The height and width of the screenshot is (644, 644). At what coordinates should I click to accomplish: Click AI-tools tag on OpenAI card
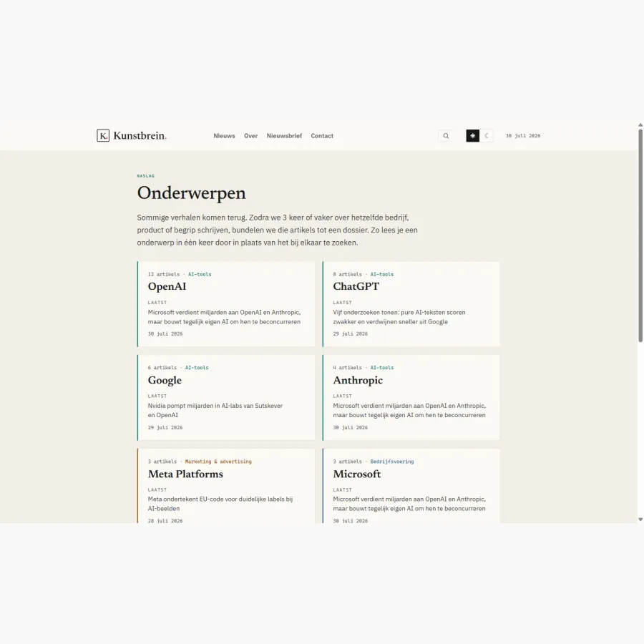(x=200, y=274)
